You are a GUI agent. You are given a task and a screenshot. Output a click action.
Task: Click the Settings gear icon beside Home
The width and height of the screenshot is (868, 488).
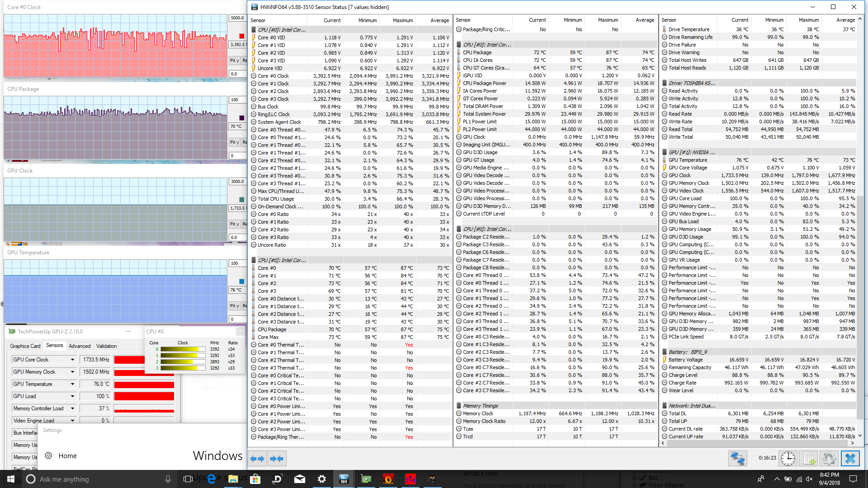point(48,456)
